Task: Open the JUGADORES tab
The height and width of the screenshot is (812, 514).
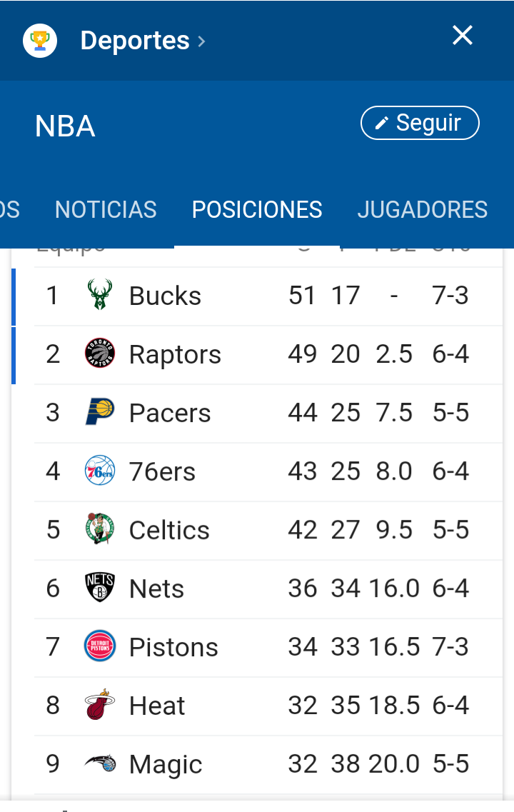Action: click(x=422, y=210)
